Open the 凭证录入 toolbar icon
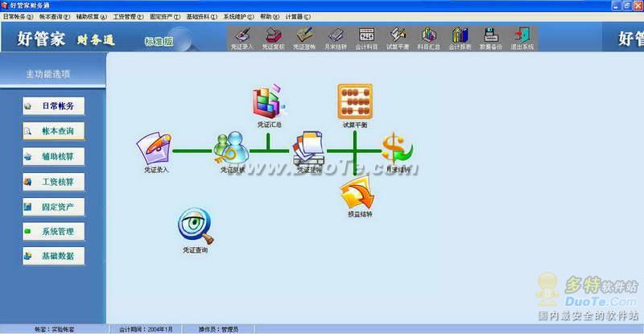 [x=242, y=39]
